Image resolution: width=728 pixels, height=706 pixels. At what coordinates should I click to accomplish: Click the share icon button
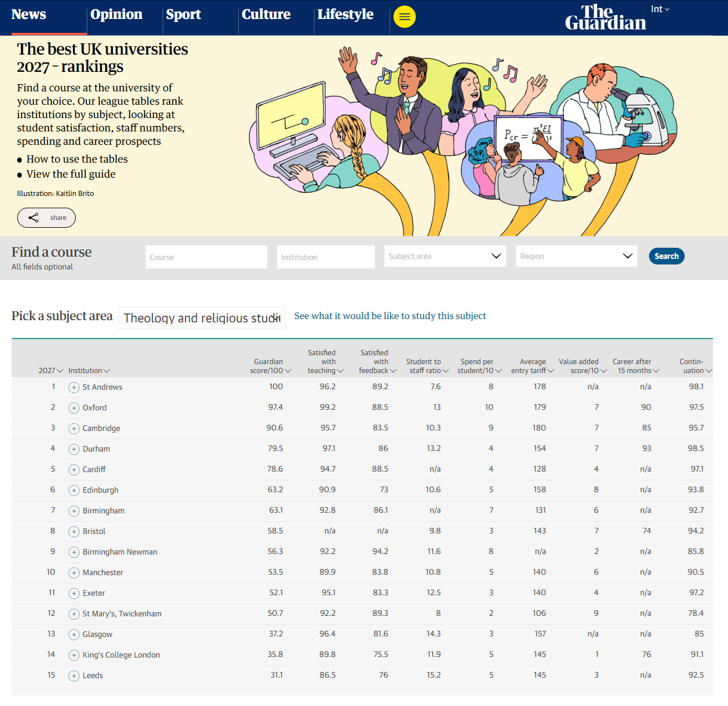[x=46, y=218]
